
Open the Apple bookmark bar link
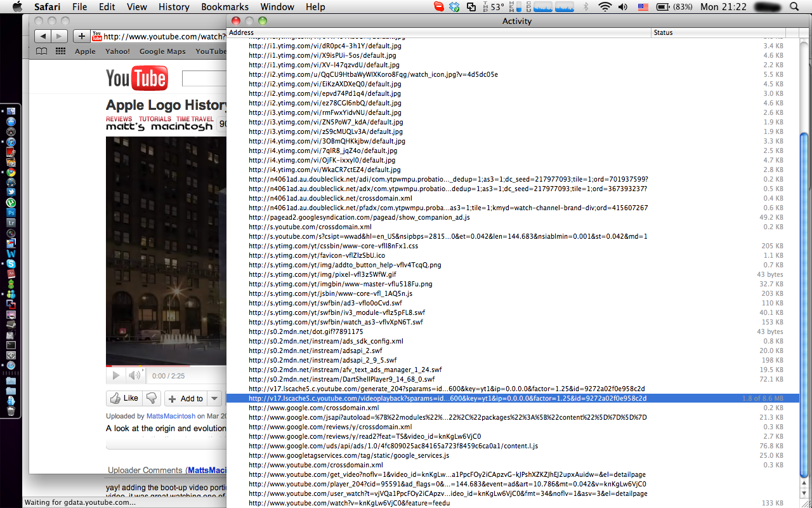85,51
